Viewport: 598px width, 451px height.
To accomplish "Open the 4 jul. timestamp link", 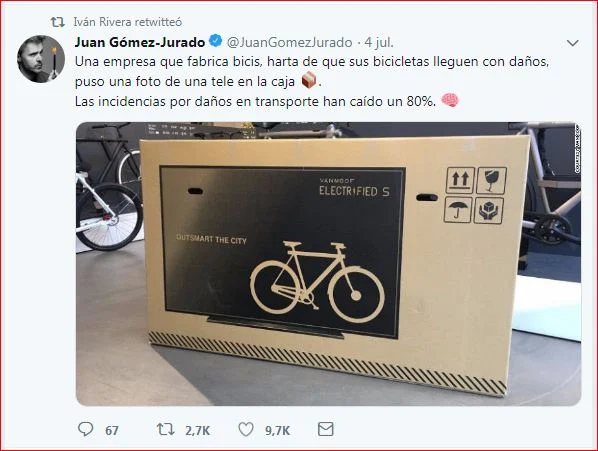I will click(x=379, y=42).
